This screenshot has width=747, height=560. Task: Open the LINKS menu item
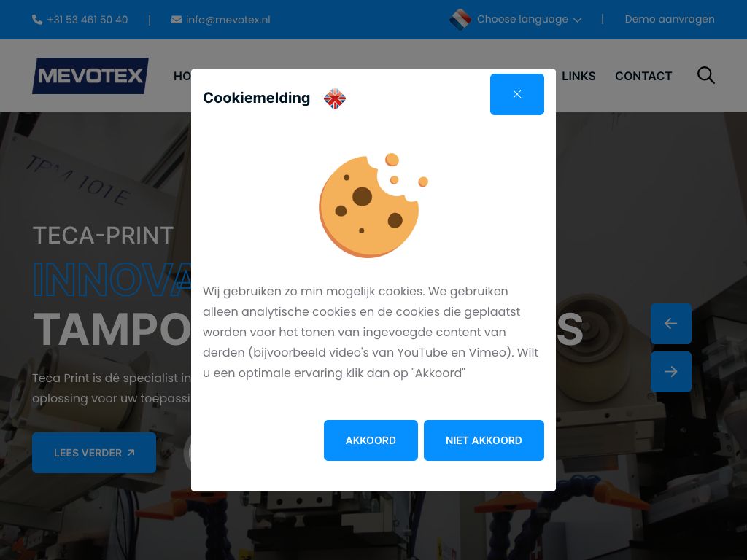click(578, 76)
